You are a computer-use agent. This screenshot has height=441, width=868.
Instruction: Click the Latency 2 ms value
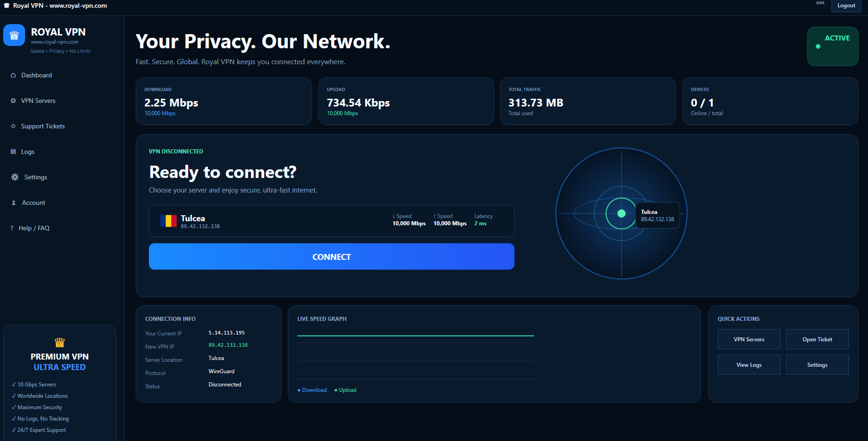coord(480,223)
